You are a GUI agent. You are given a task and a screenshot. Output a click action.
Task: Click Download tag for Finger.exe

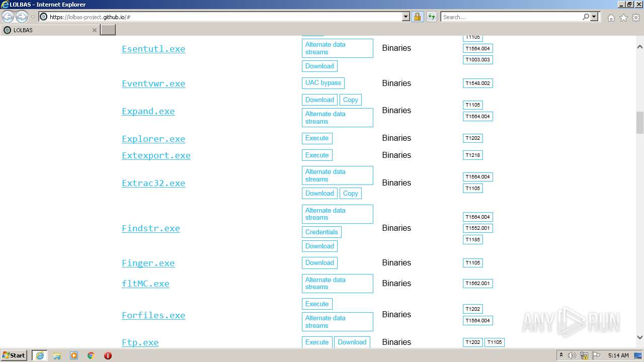(319, 262)
